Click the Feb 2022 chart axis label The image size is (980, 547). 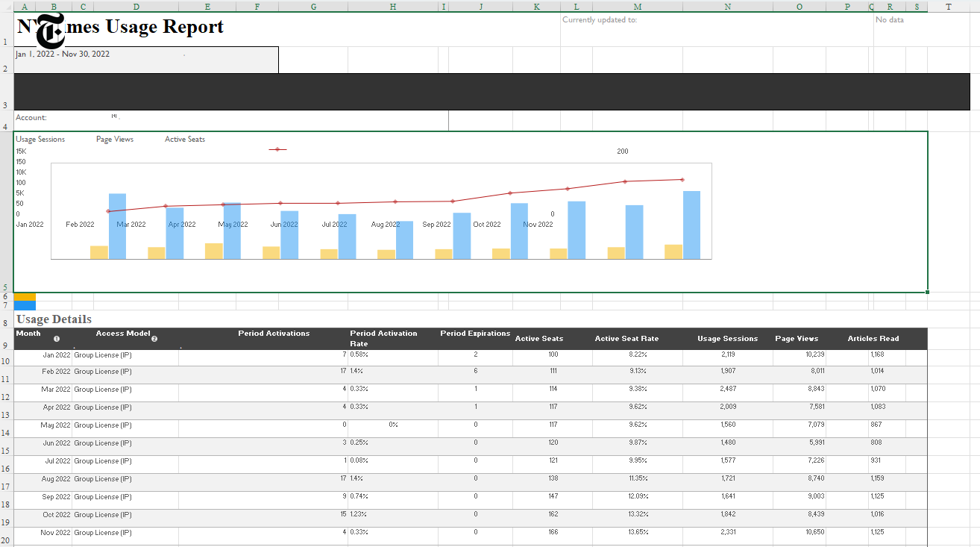[80, 225]
